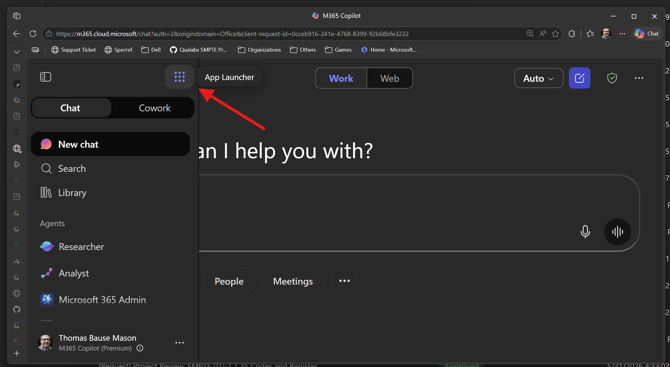Show more prompt categories with the ellipsis chip
Viewport: 670px width, 367px height.
[344, 281]
